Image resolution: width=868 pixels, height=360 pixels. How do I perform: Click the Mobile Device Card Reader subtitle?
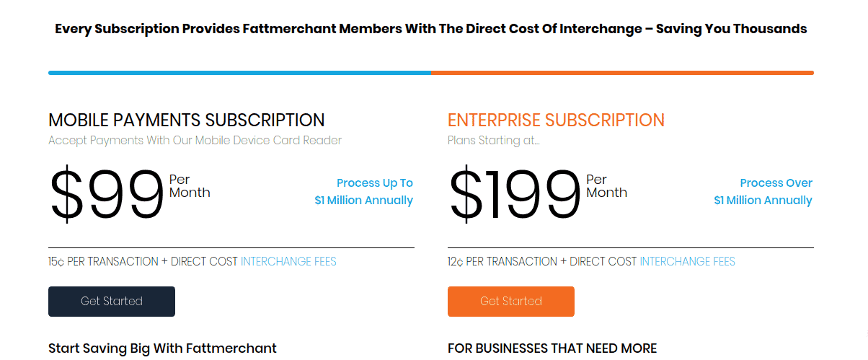(195, 140)
